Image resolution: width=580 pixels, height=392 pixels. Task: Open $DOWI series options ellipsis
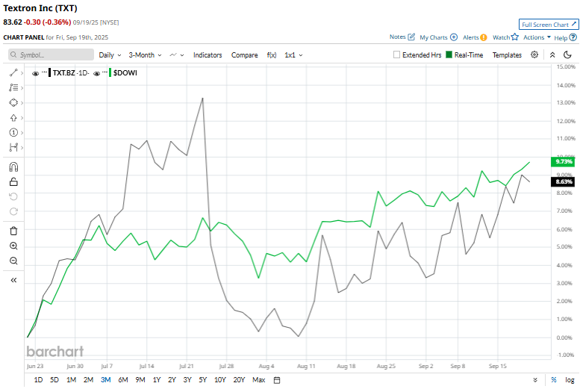click(105, 72)
